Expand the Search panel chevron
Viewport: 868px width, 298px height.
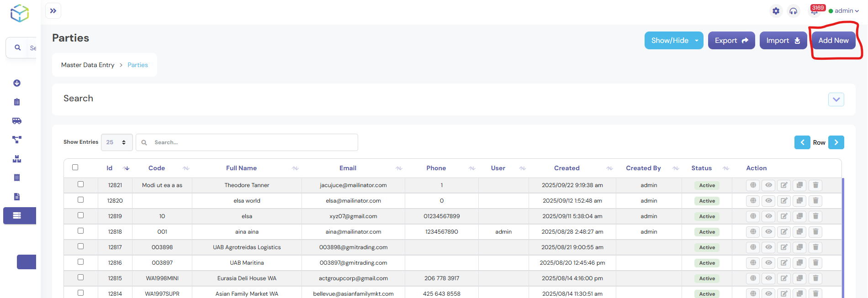tap(836, 99)
